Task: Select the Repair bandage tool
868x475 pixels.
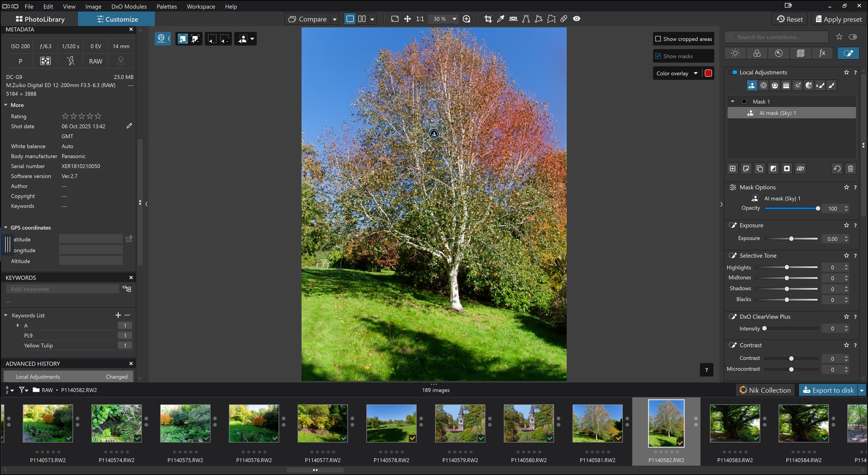Action: click(x=564, y=19)
